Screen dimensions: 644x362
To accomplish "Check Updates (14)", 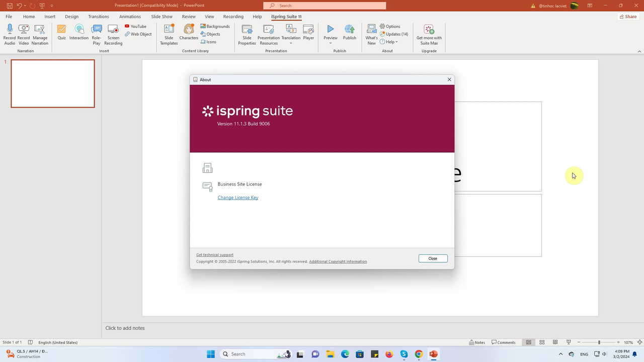I will pyautogui.click(x=394, y=34).
